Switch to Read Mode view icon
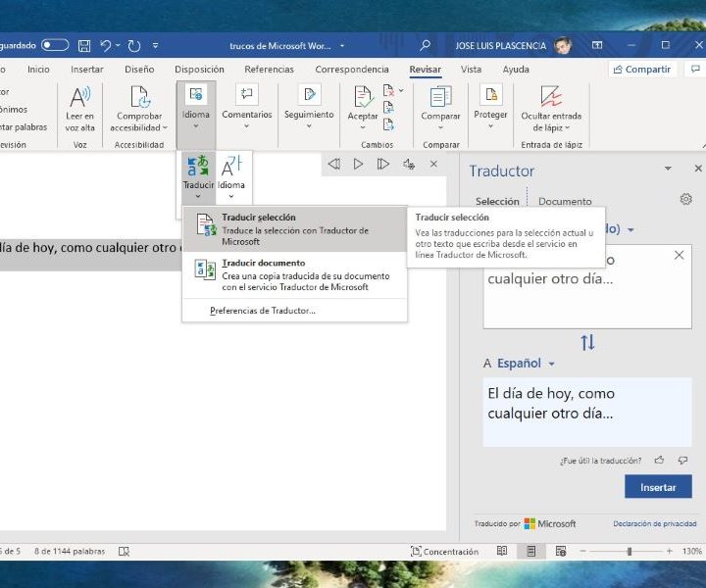Image resolution: width=706 pixels, height=588 pixels. [x=502, y=551]
